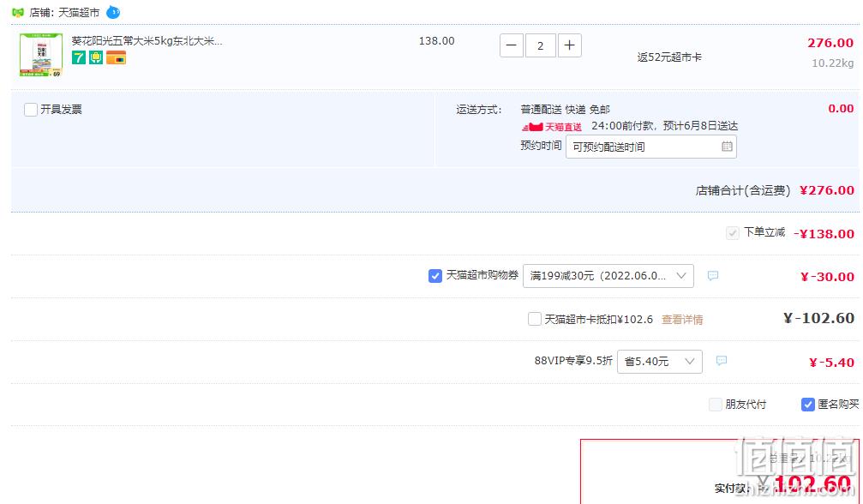Screen dimensions: 863x504
Task: Increase the rice quantity with plus button
Action: (570, 45)
